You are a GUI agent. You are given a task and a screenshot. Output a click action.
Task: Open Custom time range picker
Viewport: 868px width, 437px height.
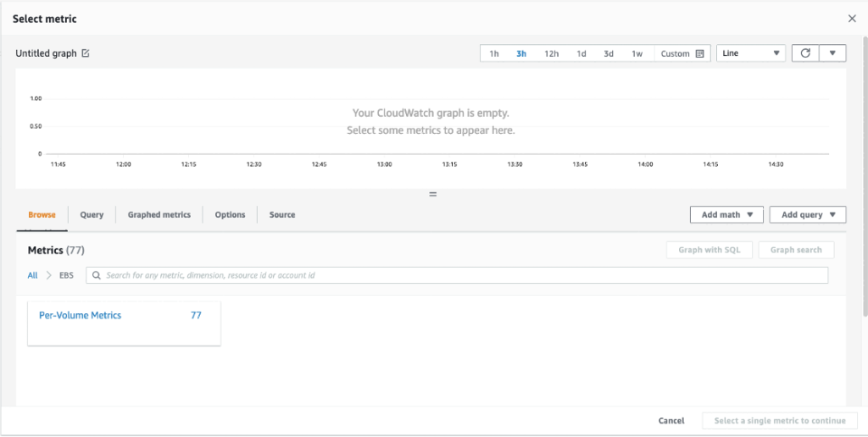682,53
